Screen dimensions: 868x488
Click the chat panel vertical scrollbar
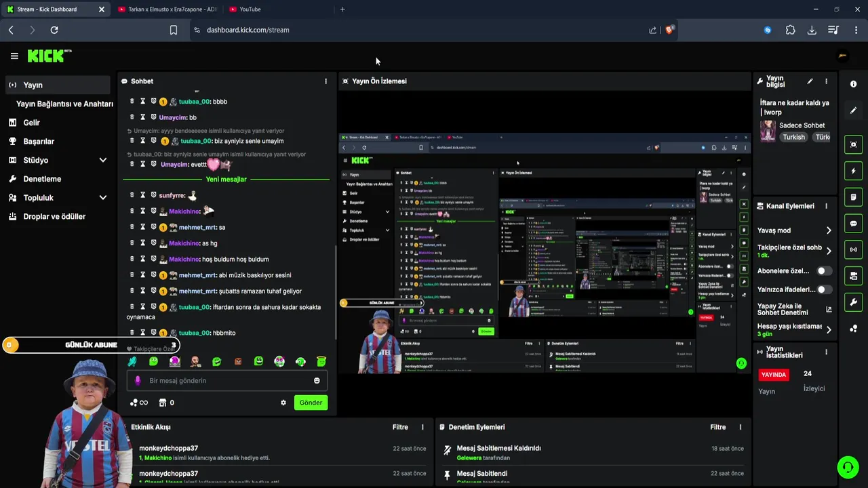coord(336,291)
